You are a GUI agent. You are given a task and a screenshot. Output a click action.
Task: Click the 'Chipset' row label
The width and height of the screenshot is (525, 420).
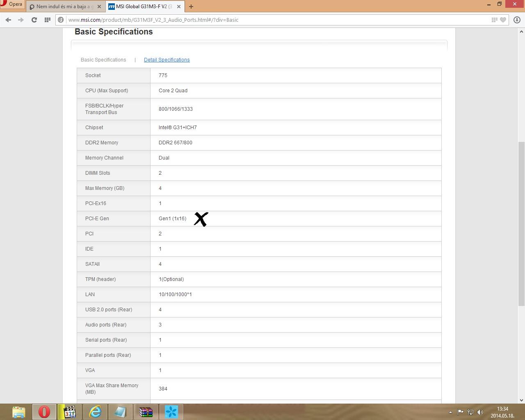(94, 128)
